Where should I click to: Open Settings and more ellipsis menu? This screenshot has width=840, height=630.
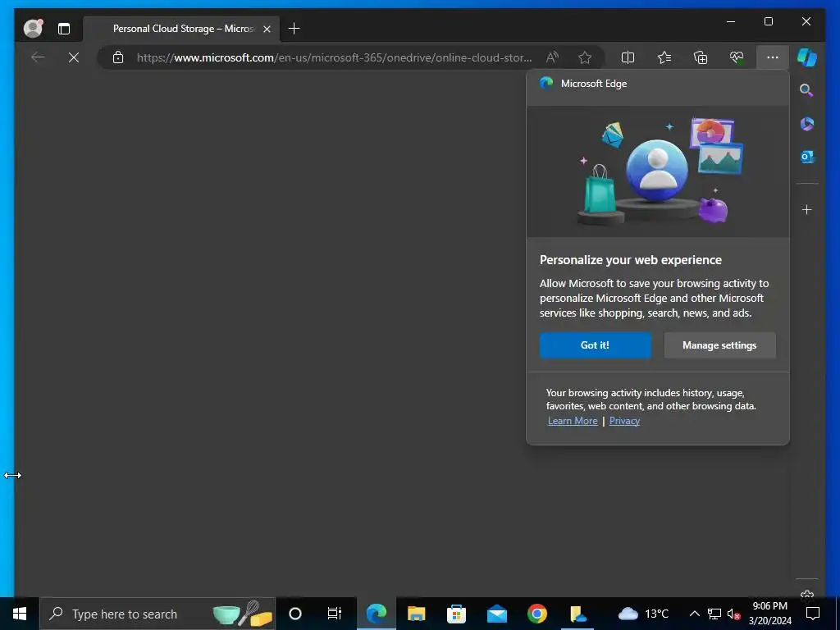coord(773,57)
